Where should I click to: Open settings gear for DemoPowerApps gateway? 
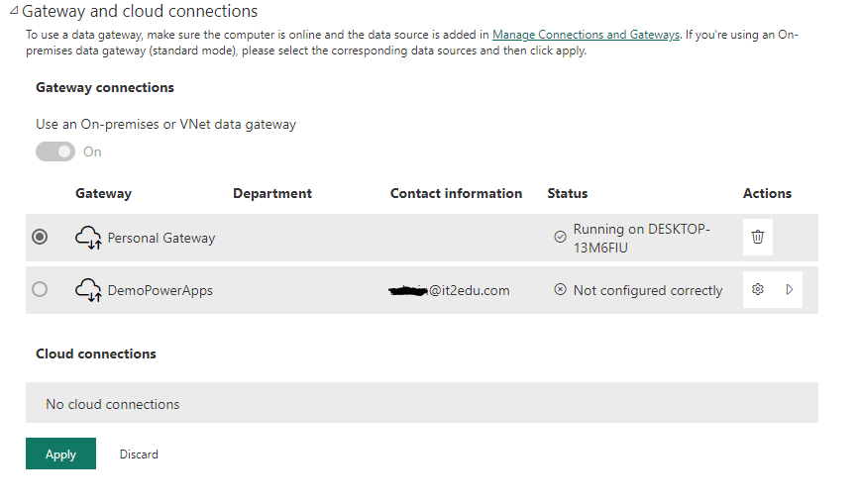[758, 290]
